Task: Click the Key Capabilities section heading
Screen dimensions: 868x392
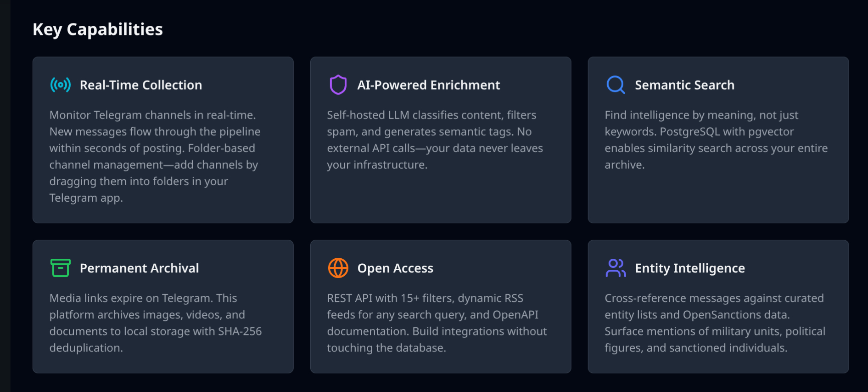Action: click(98, 29)
